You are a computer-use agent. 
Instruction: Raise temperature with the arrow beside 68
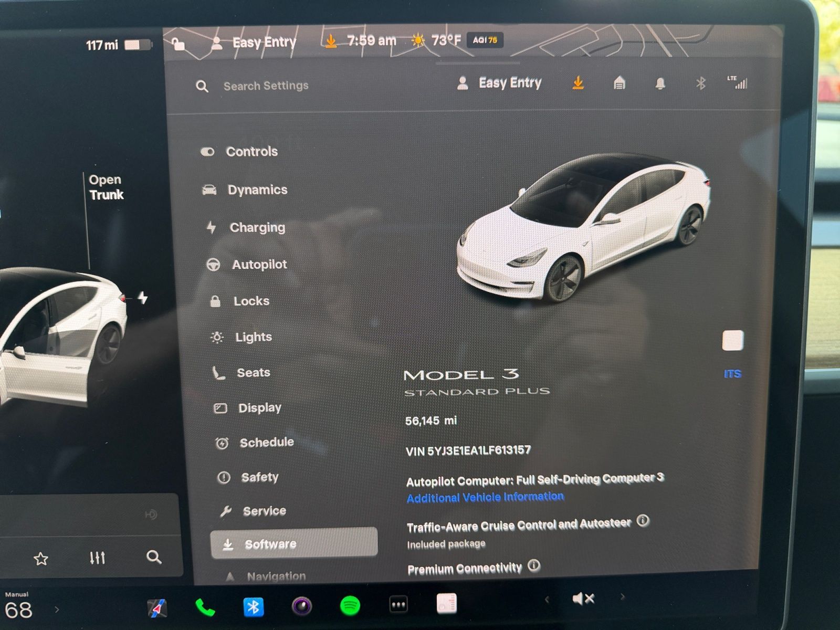[x=57, y=610]
